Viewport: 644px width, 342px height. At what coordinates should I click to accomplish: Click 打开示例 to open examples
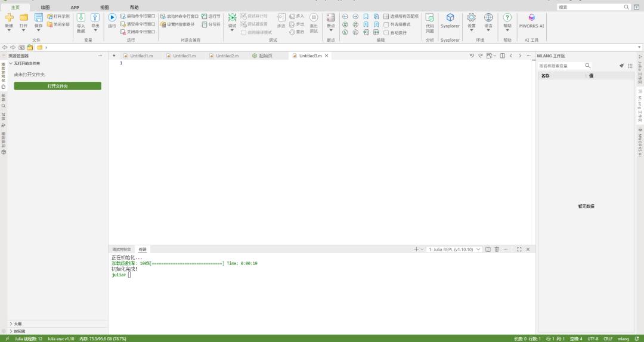coord(58,17)
